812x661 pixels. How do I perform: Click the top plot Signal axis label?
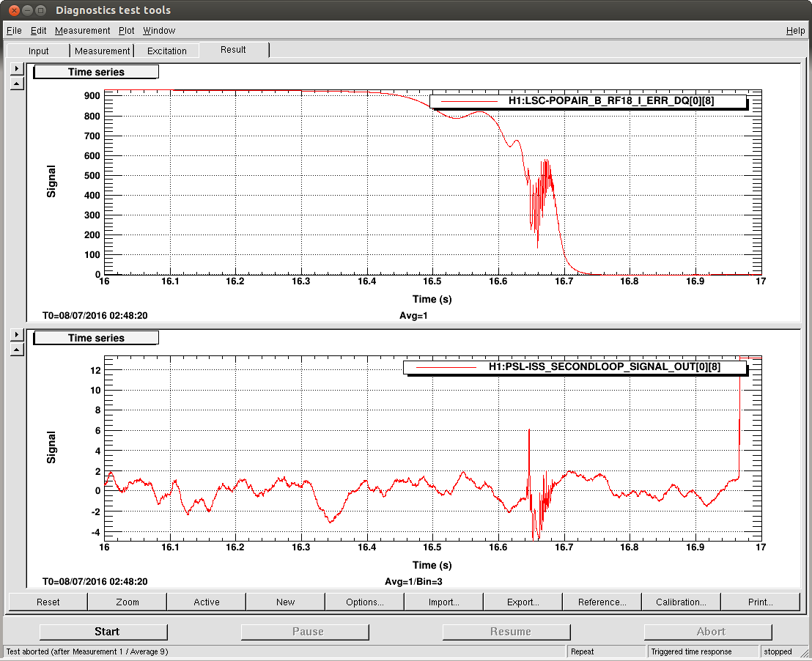(x=51, y=181)
